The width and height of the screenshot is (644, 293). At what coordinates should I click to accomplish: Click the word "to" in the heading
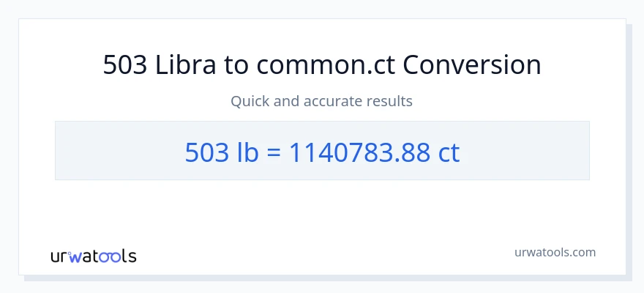(236, 65)
